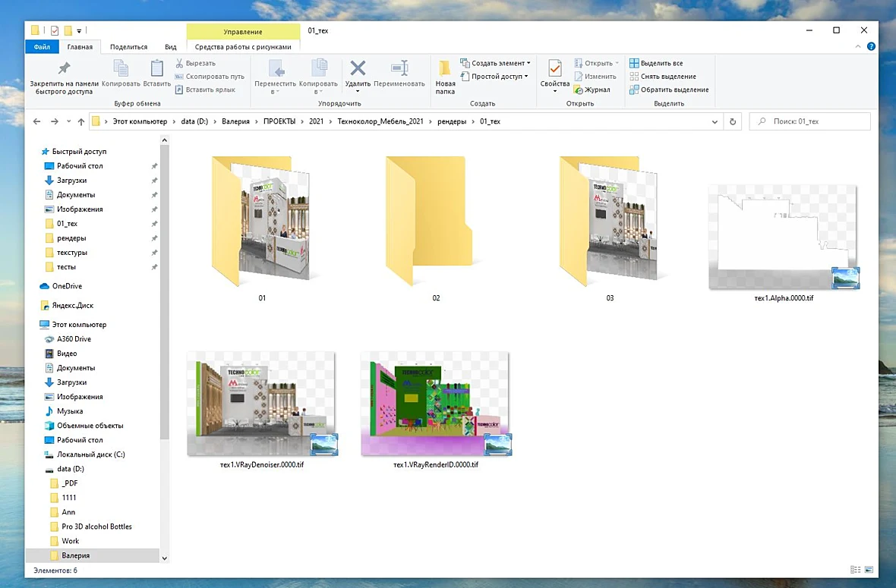This screenshot has width=896, height=588.
Task: Click the Rename (Переименовать) ribbon icon
Action: click(399, 68)
